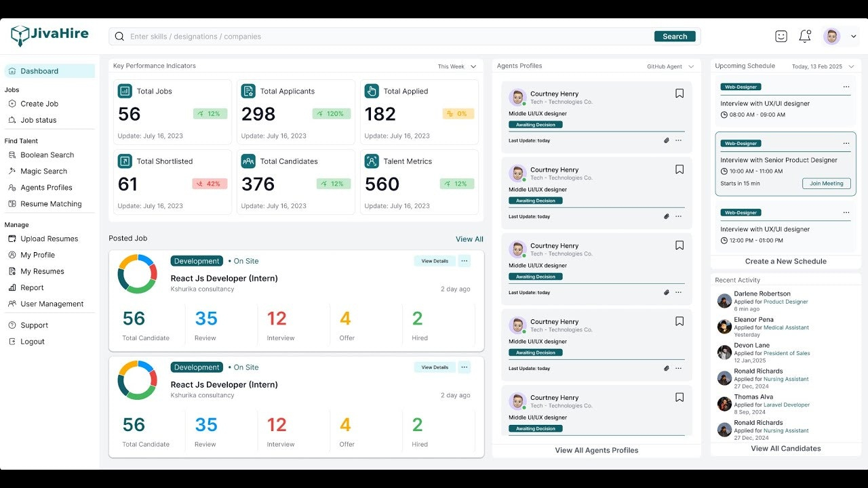Screen dimensions: 868x488
Task: Click View All link for Posted Job
Action: 469,239
